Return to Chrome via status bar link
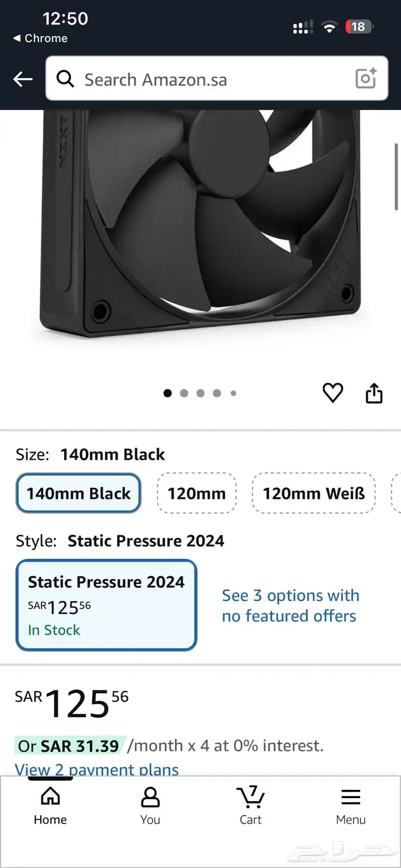The width and height of the screenshot is (401, 868). tap(41, 38)
